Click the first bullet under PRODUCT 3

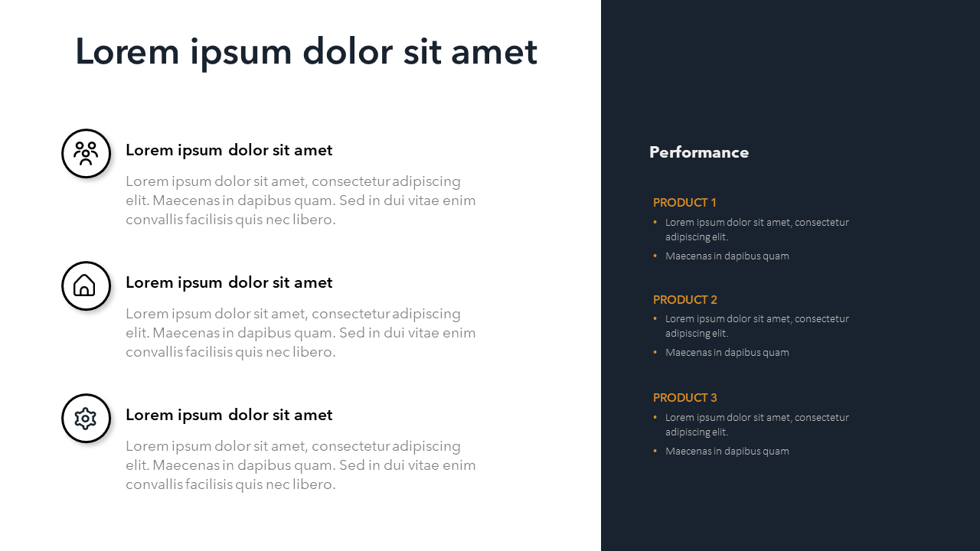pyautogui.click(x=756, y=425)
